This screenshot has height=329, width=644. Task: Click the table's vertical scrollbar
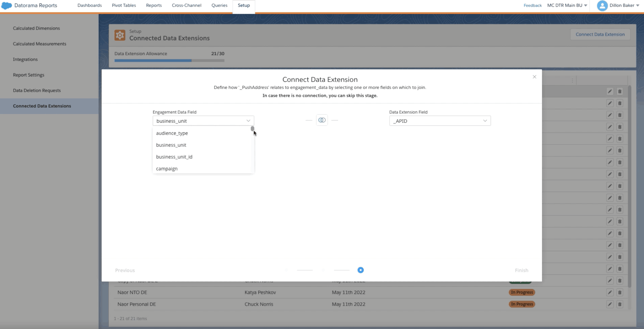(630, 186)
